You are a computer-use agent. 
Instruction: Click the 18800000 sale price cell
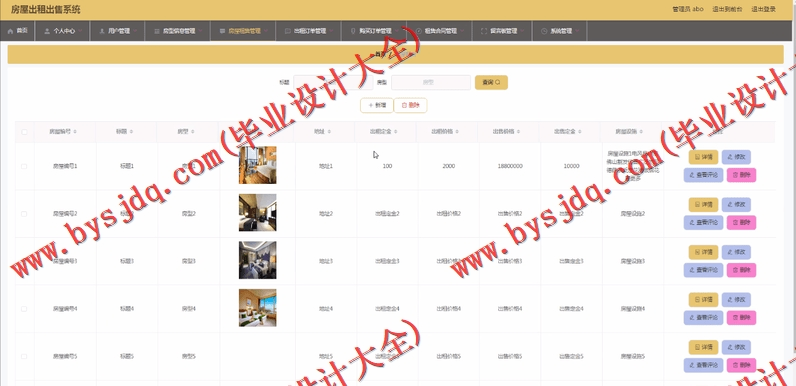tap(510, 166)
